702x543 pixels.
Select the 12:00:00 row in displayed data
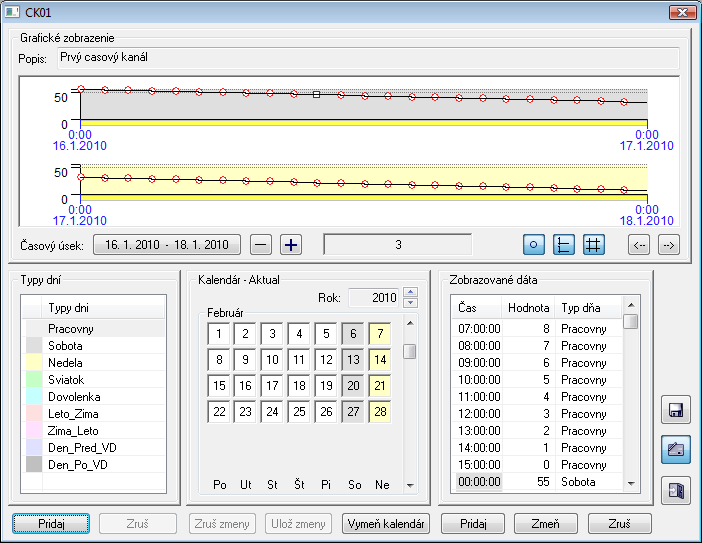479,414
